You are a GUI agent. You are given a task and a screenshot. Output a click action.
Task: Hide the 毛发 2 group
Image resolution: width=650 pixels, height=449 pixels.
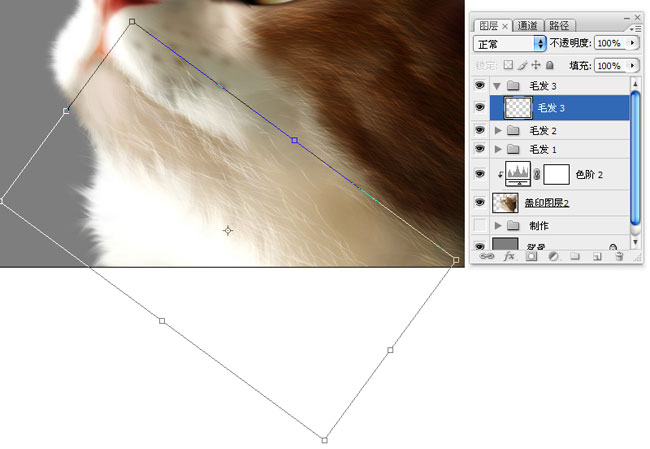tap(480, 130)
